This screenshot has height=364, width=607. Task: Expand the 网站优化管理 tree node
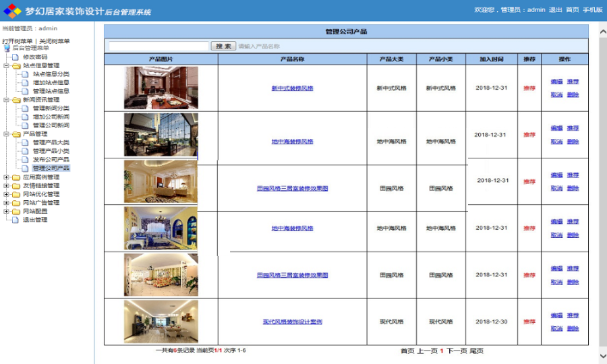coord(6,194)
